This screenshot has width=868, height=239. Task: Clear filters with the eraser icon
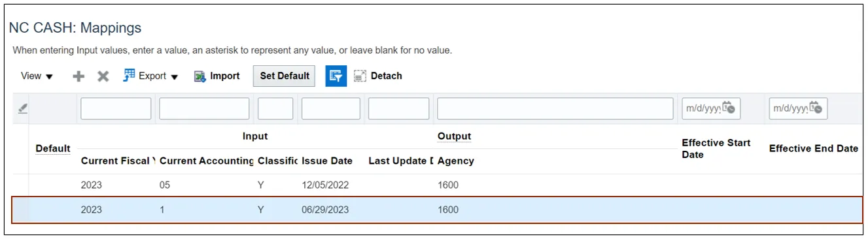pos(22,109)
